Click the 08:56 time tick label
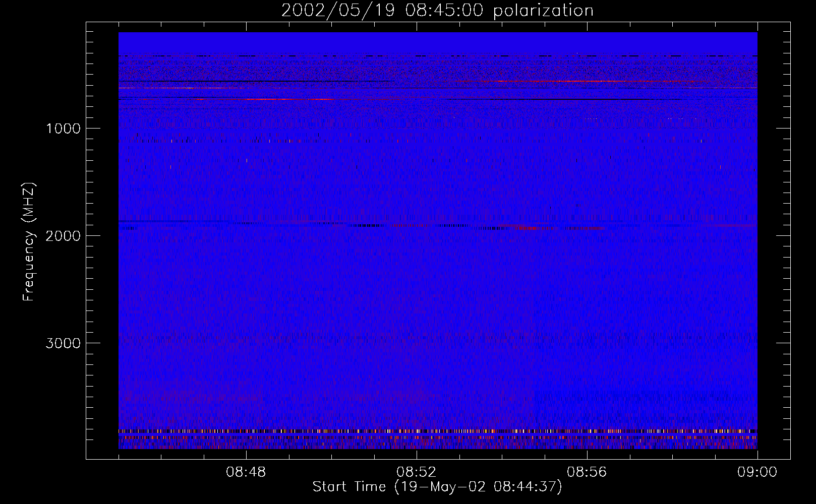Screen dimensions: 816x504 [587, 472]
